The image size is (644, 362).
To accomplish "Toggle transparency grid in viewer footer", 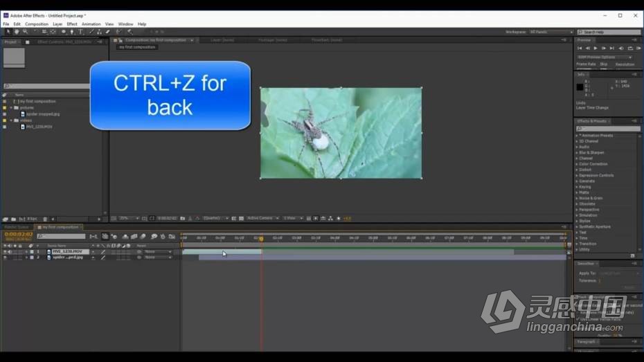I will (x=241, y=218).
